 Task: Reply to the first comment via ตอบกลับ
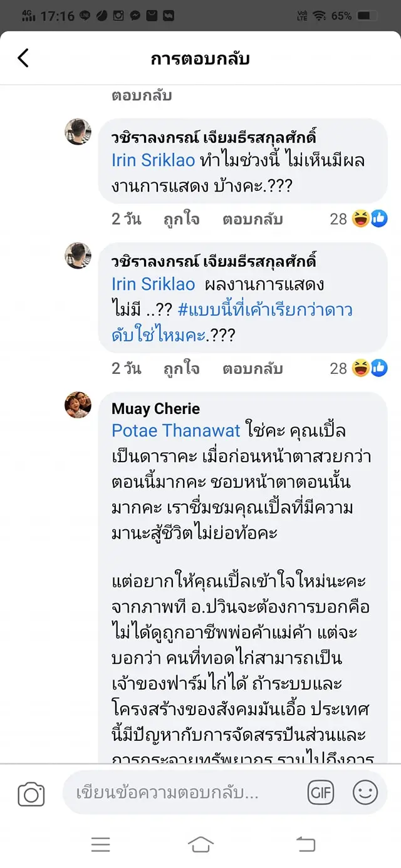(x=253, y=219)
